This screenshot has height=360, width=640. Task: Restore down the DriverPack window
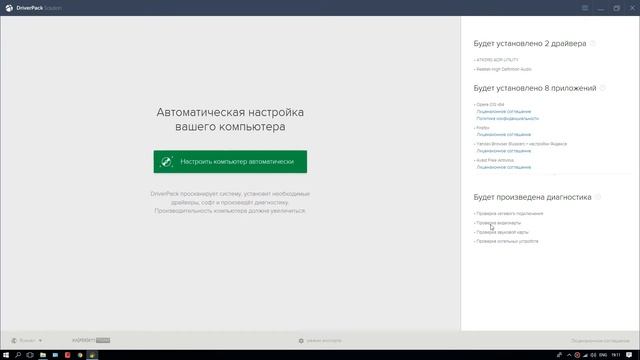click(x=616, y=8)
